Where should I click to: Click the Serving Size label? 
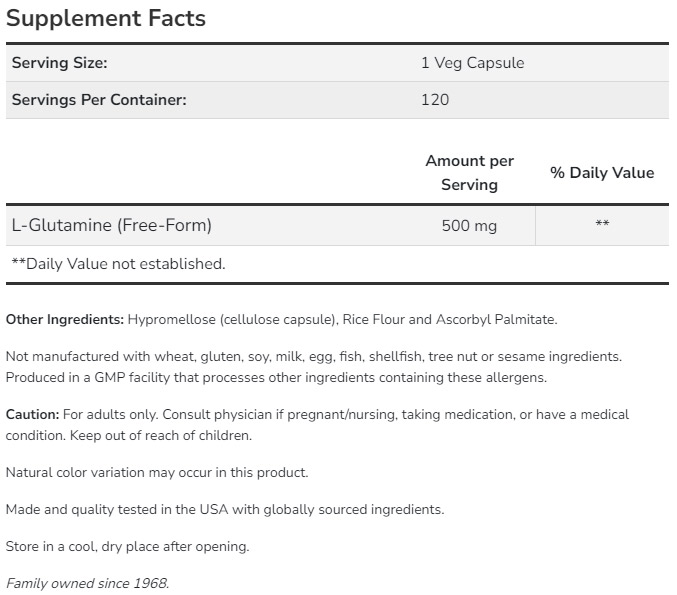coord(59,63)
